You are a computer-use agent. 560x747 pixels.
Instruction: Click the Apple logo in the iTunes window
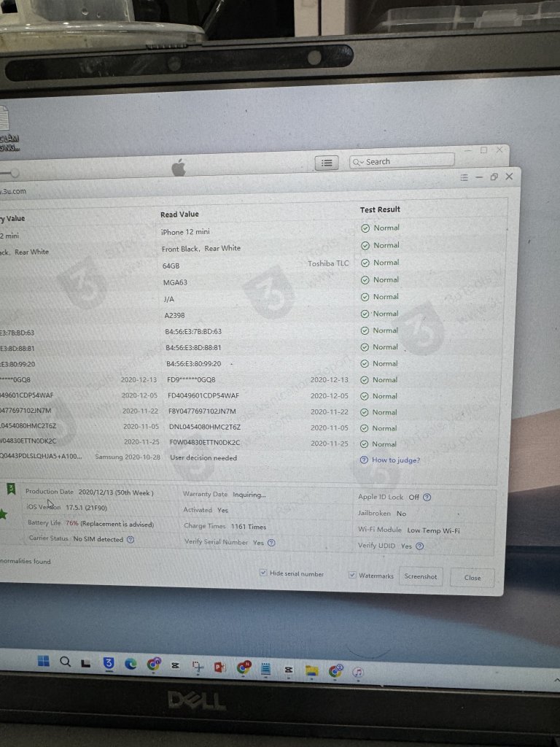(179, 167)
